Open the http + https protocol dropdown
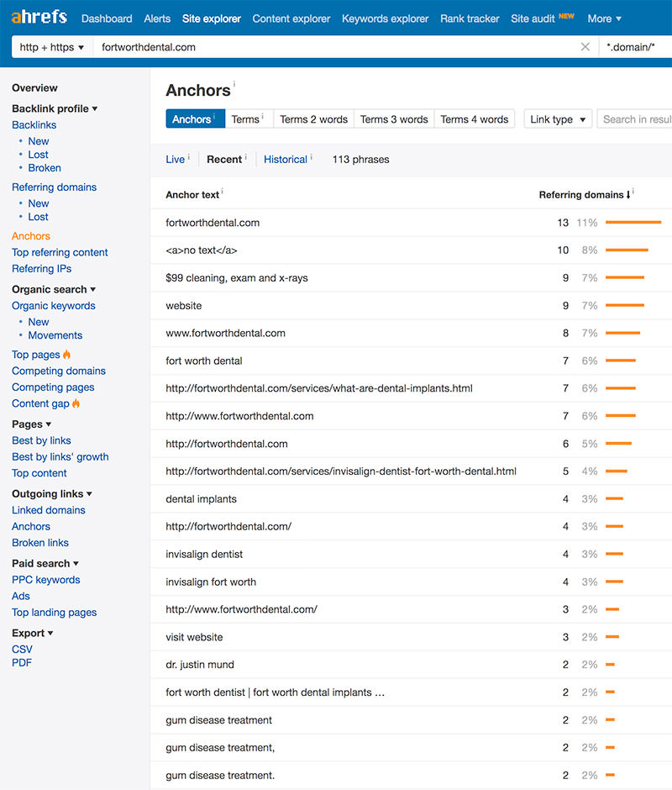672x790 pixels. point(52,47)
